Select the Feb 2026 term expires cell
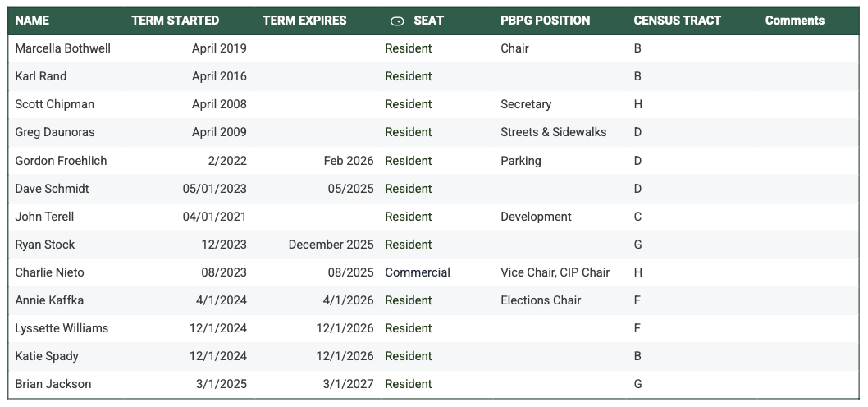This screenshot has width=868, height=407. click(x=318, y=161)
